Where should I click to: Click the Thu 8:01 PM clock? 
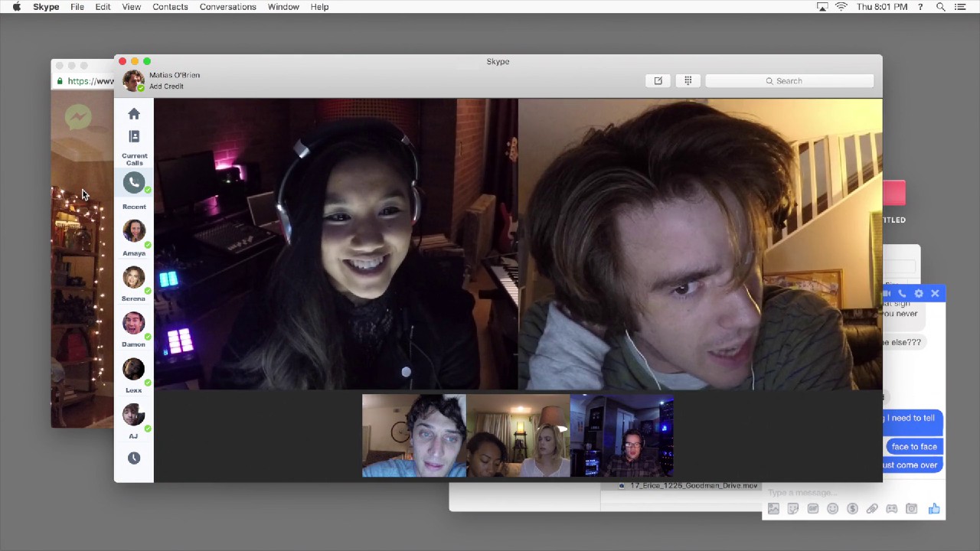(882, 7)
